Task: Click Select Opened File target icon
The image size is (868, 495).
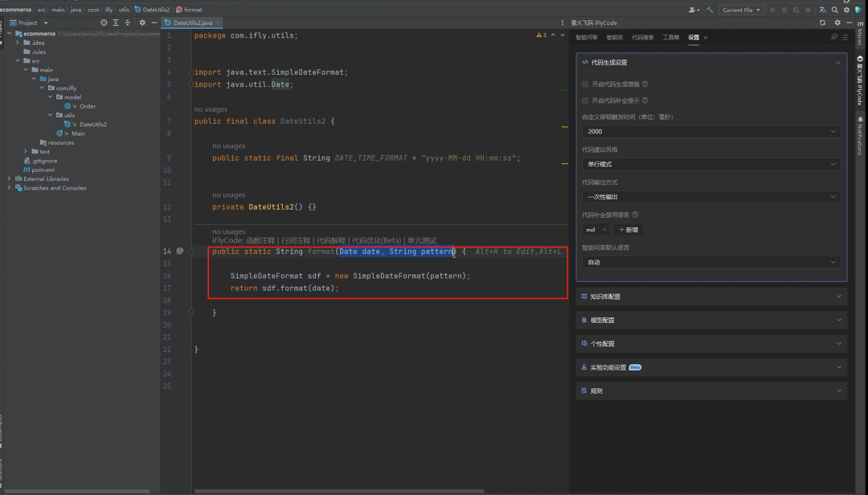Action: click(x=104, y=22)
